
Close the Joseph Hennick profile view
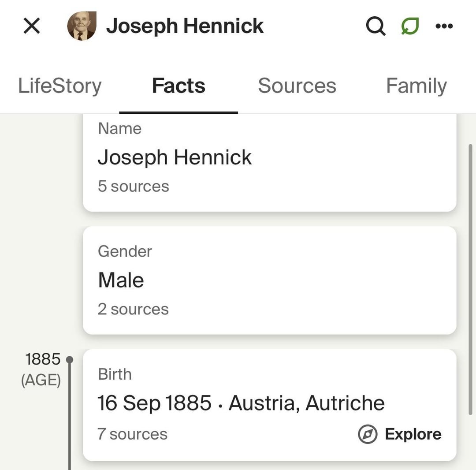(32, 26)
